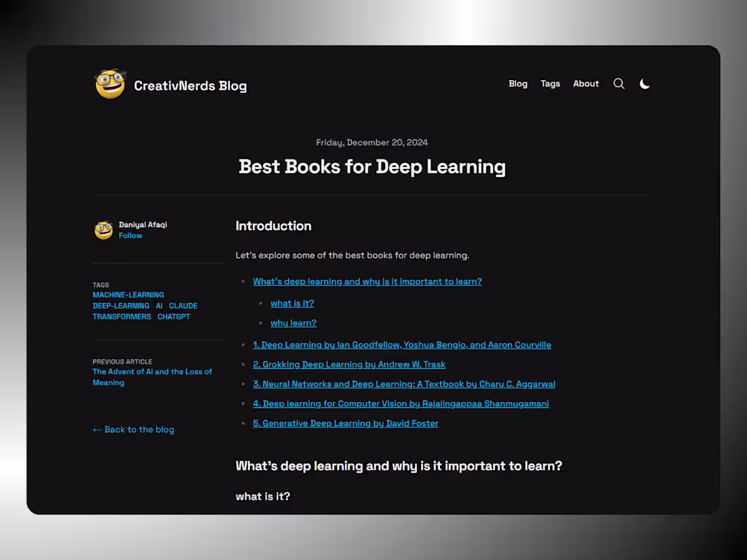Jump to 'What's deep learning' section link
The image size is (747, 560).
click(x=367, y=281)
